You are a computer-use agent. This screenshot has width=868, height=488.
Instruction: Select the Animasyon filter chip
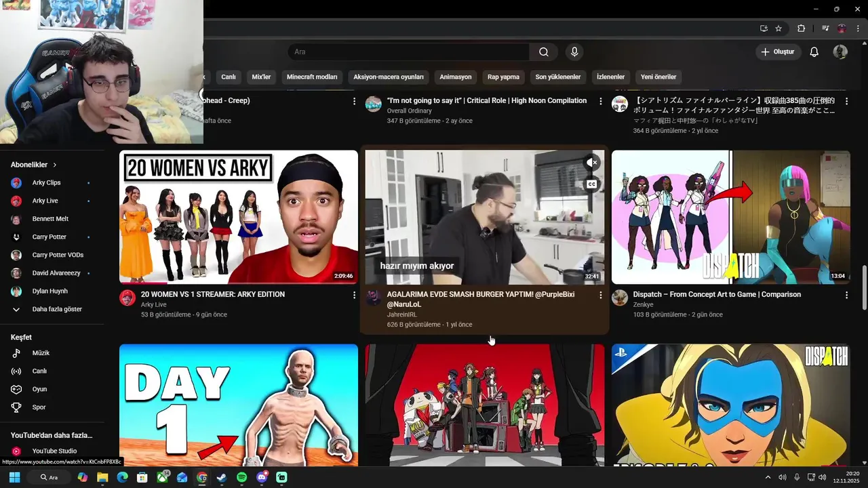[456, 77]
